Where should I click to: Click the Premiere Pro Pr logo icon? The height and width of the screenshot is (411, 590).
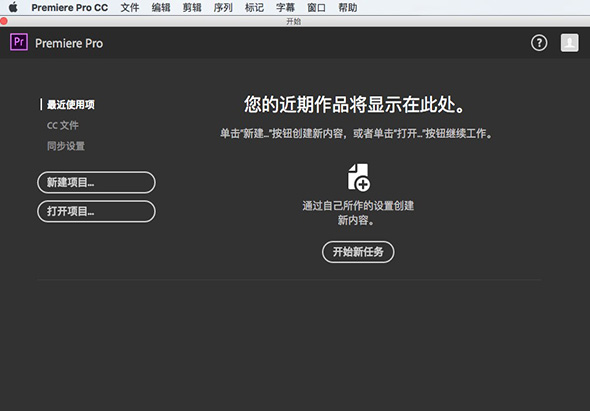pyautogui.click(x=19, y=42)
